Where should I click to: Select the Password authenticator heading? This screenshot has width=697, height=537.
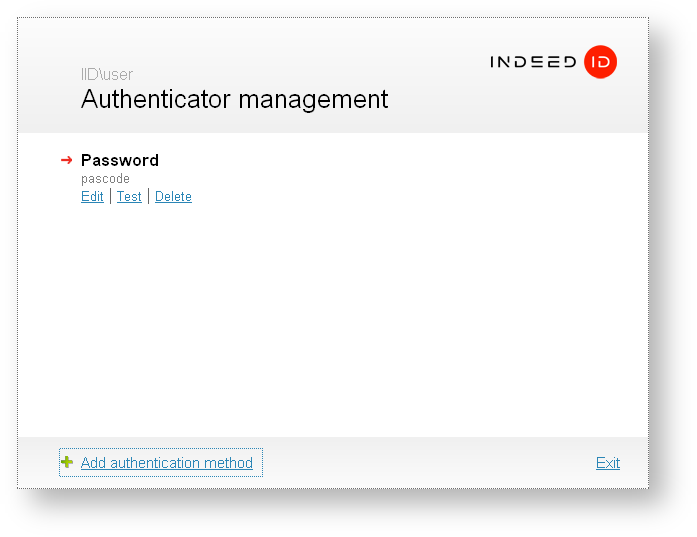[120, 160]
